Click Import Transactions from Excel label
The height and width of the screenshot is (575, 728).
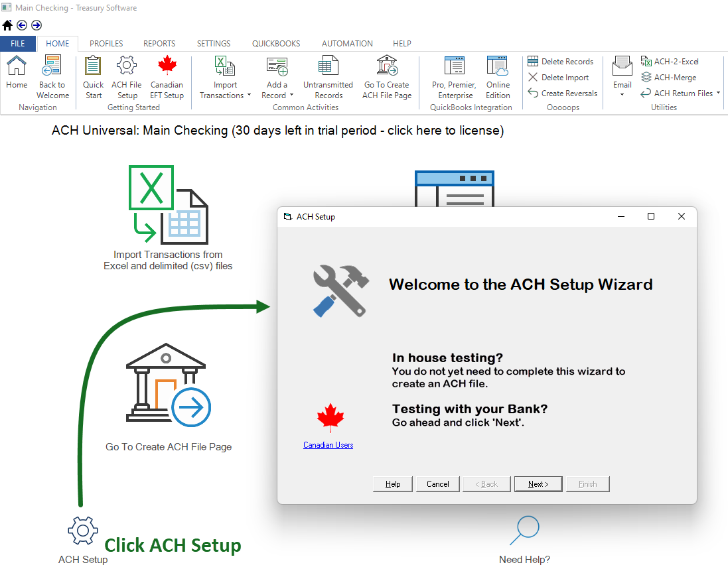tap(168, 261)
